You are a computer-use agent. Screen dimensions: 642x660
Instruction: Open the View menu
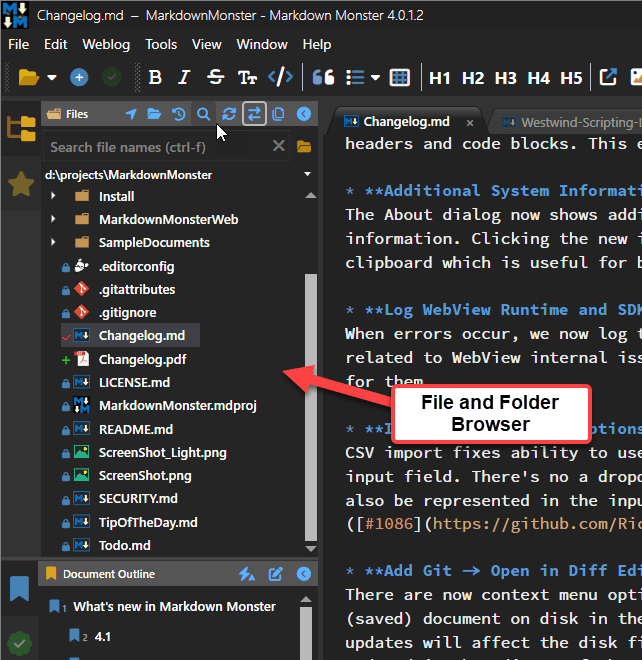[x=207, y=44]
